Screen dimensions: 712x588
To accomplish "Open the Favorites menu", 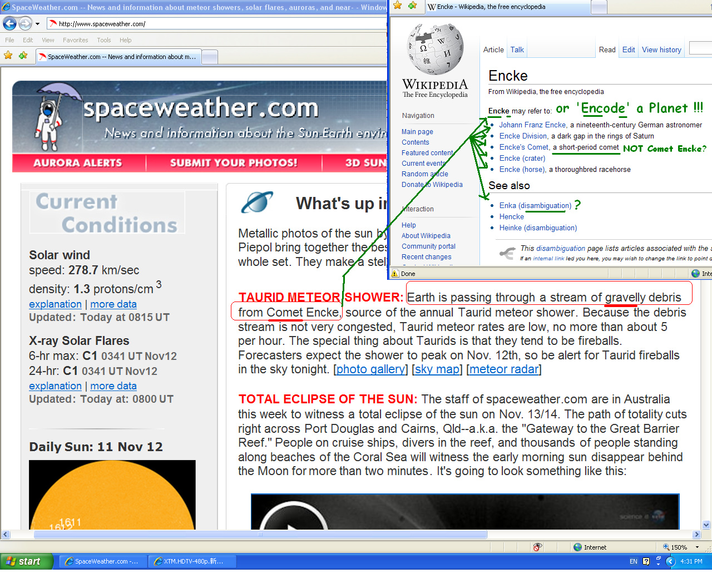I will [x=75, y=40].
